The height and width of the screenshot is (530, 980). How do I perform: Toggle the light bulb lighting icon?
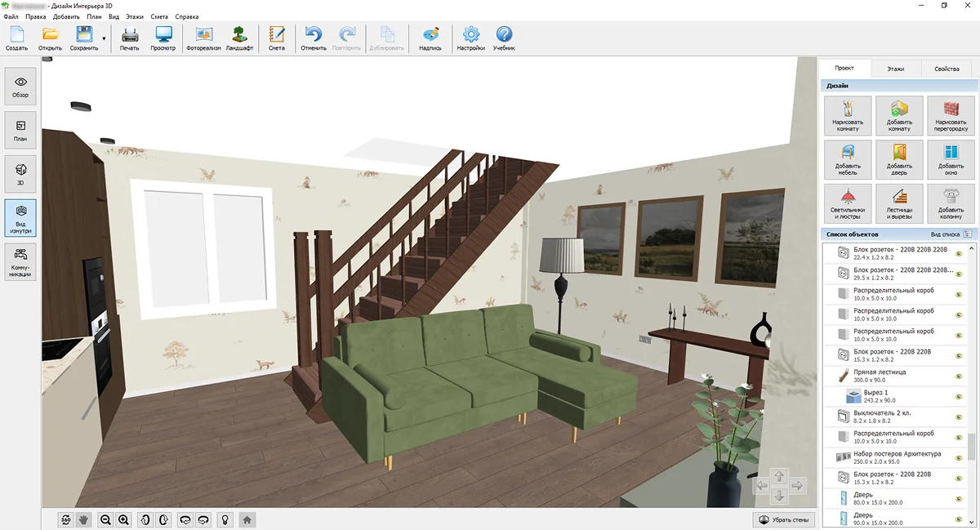pyautogui.click(x=225, y=519)
